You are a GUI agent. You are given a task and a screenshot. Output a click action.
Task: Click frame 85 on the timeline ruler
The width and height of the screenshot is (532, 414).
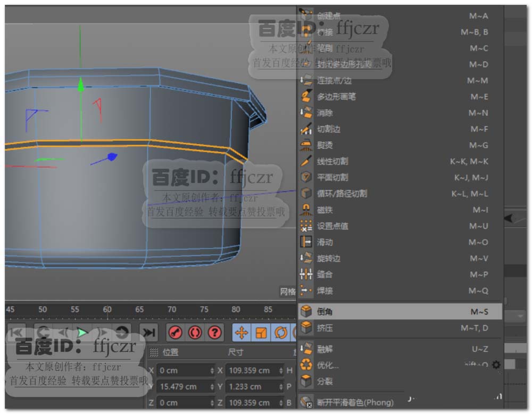[268, 310]
